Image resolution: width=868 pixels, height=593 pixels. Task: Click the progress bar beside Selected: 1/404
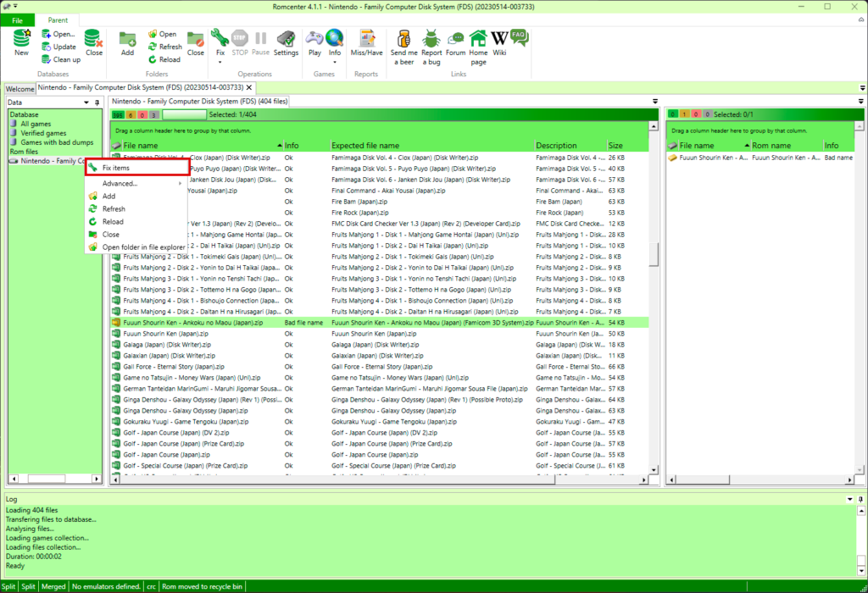(184, 114)
